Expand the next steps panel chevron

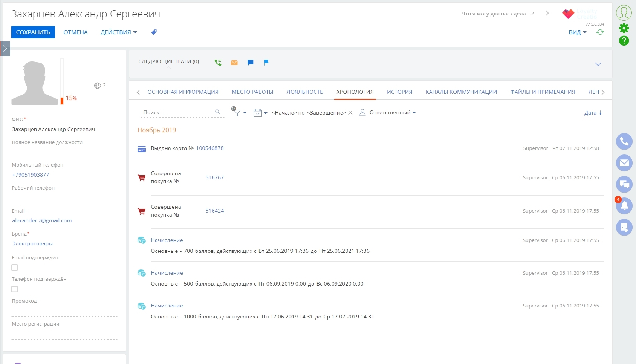coord(598,64)
